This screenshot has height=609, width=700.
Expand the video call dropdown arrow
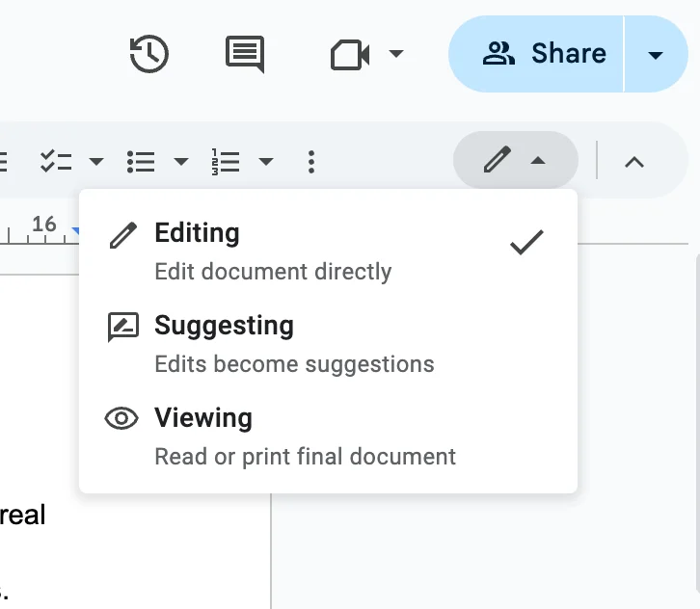[x=395, y=55]
